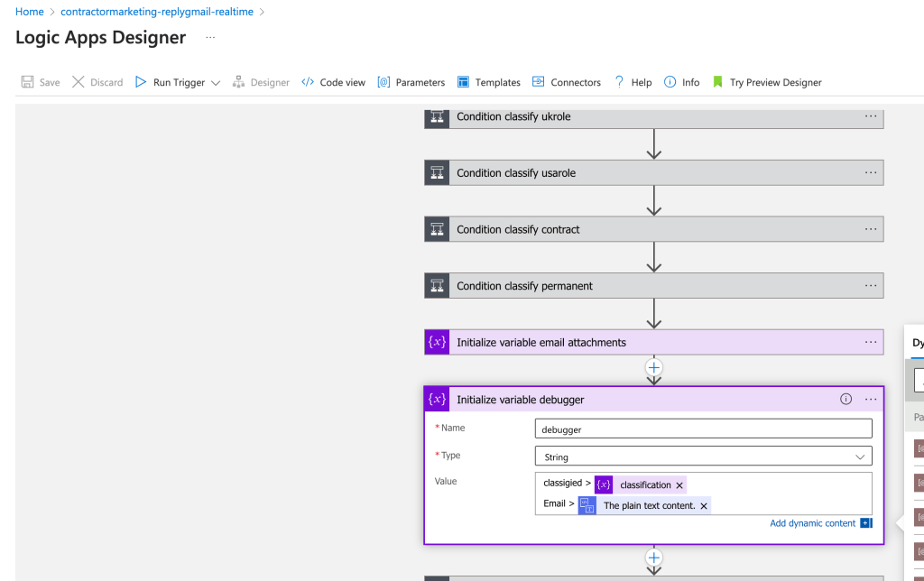Open ellipsis menu for Initialize variable email attachments

click(x=871, y=342)
